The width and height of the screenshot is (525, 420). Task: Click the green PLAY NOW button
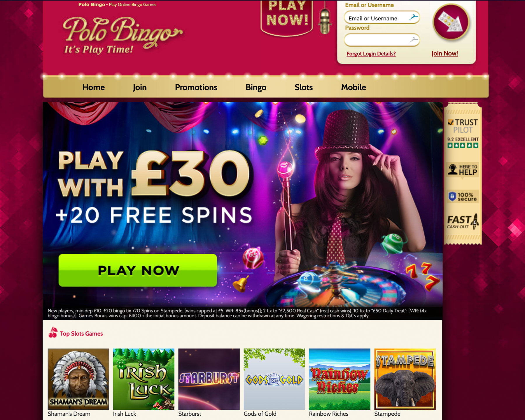(138, 270)
